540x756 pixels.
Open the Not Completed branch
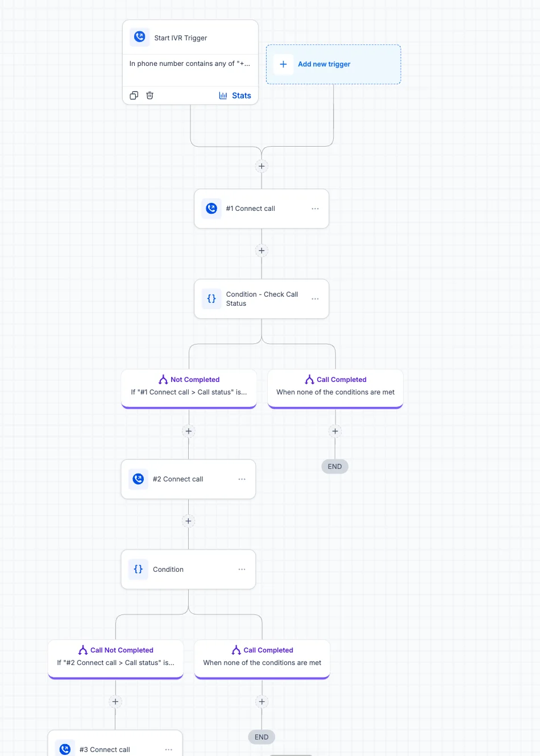click(x=189, y=389)
